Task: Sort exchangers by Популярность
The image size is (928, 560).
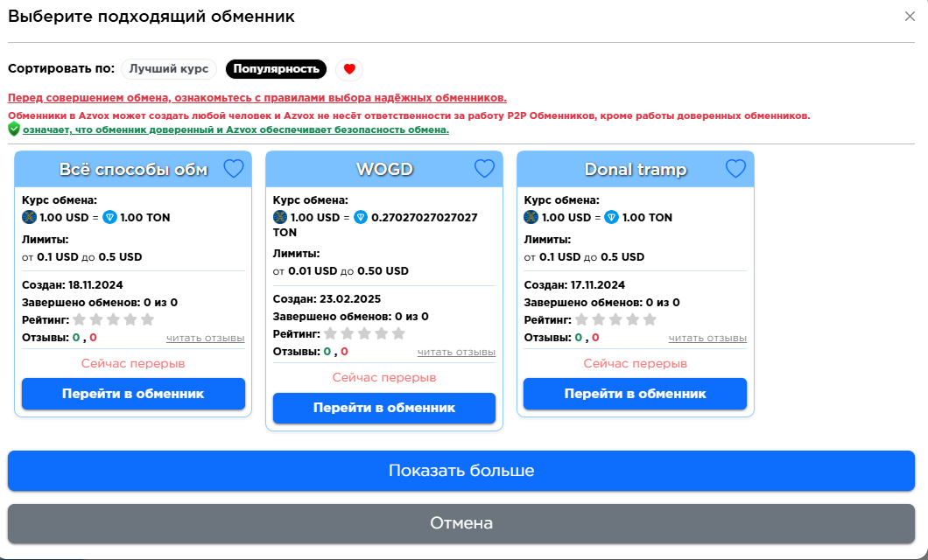Action: pos(276,69)
